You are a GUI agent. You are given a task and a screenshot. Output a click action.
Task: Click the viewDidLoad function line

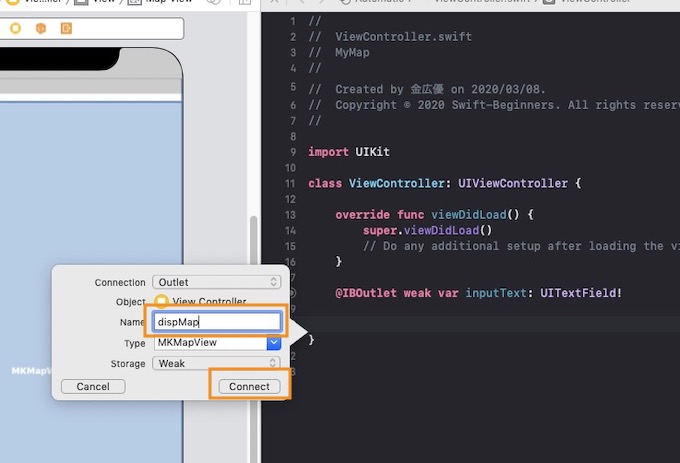[x=435, y=215]
